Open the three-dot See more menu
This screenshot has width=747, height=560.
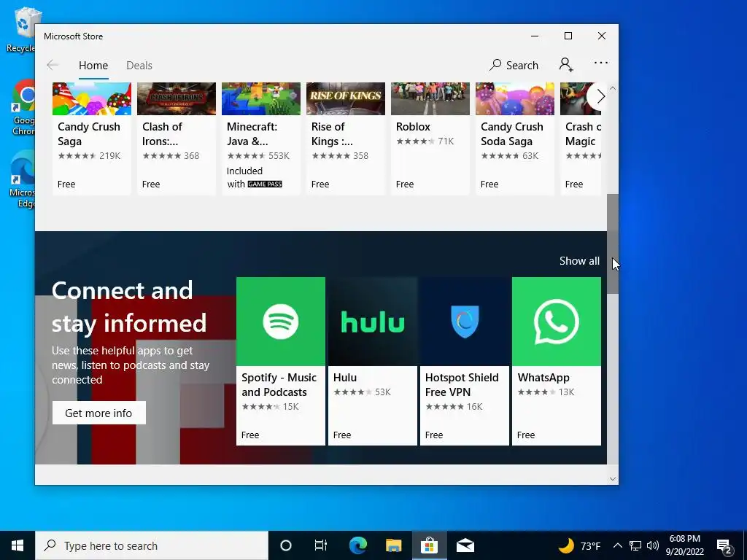[601, 63]
